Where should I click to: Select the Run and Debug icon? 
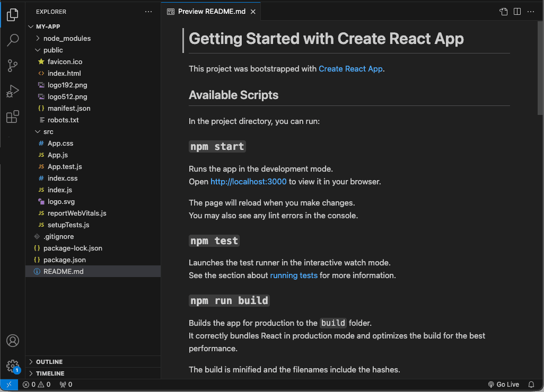click(x=13, y=91)
